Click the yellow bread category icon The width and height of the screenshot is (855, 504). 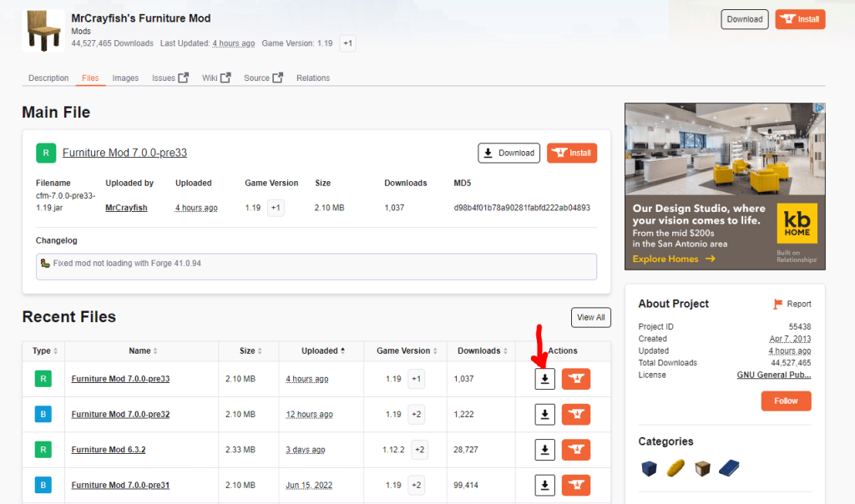click(675, 468)
